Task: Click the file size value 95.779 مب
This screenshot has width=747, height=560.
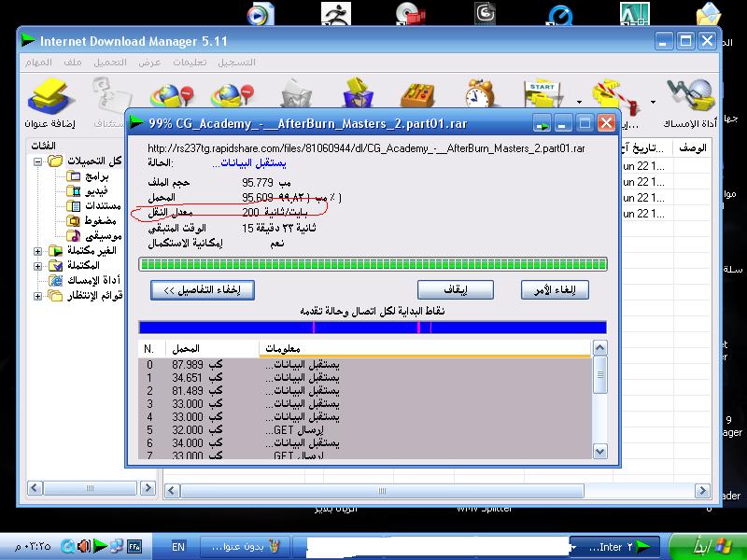Action: [x=266, y=182]
